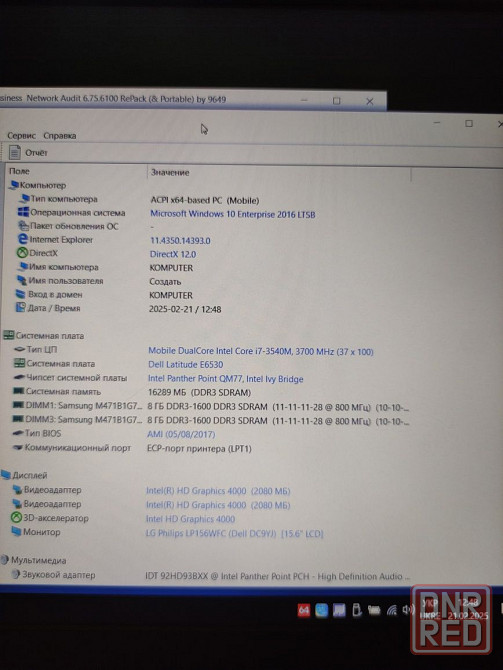
Task: Click the DirectX row icon
Action: click(x=22, y=253)
